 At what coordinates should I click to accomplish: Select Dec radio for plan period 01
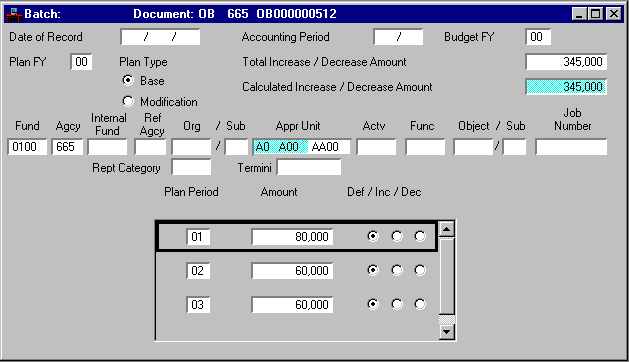pyautogui.click(x=420, y=236)
